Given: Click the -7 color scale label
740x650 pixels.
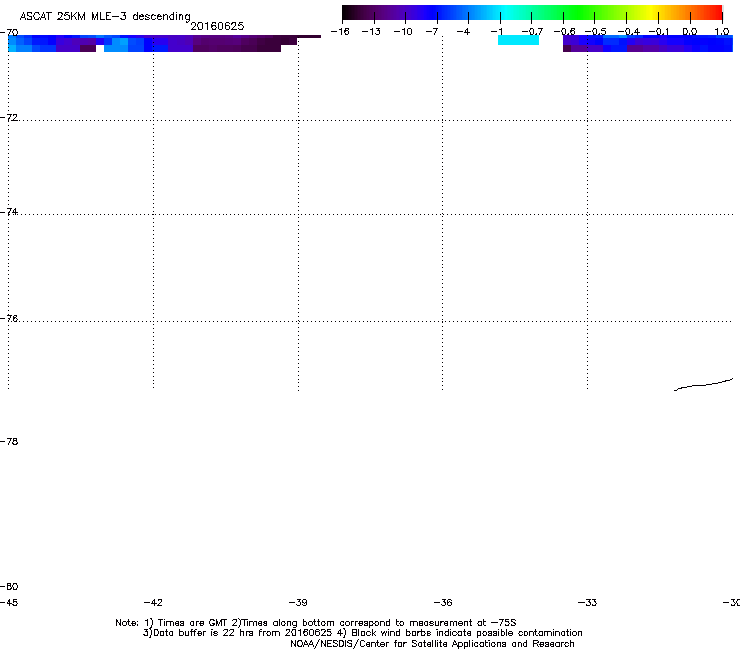Looking at the screenshot, I should 432,32.
